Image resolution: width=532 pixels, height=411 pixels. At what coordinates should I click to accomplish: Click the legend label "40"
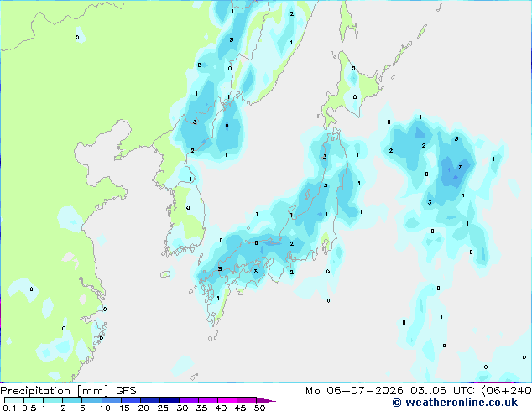click(221, 408)
